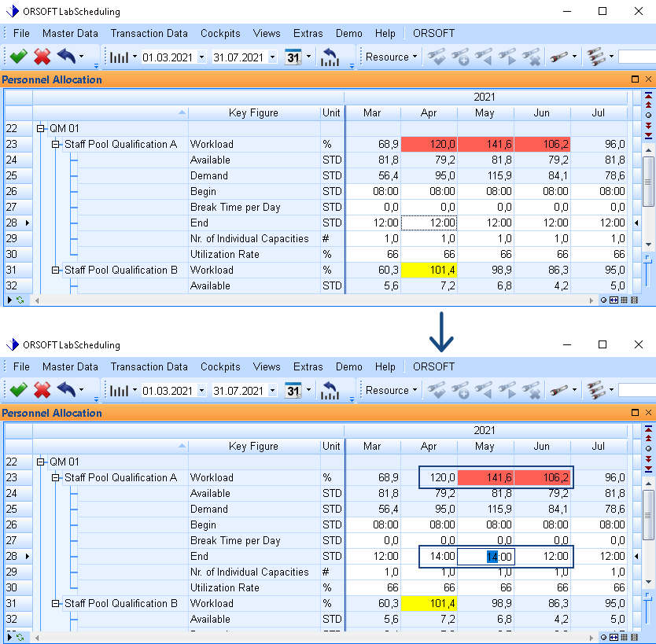Screen dimensions: 656x644
Task: Click the May End time field being edited
Action: coord(485,557)
